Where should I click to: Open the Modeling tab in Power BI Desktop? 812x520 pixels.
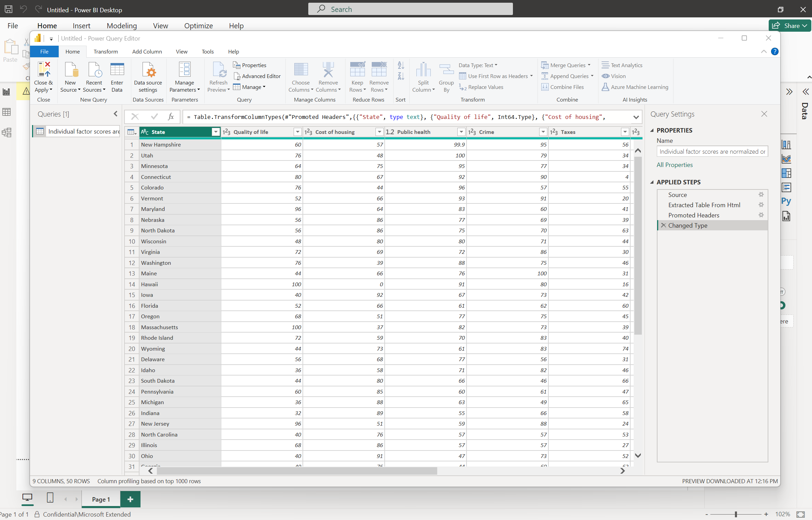tap(122, 26)
